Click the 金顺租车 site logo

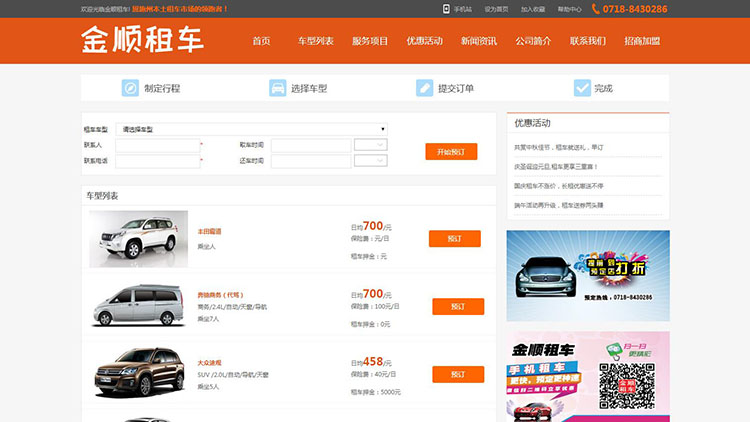(142, 40)
